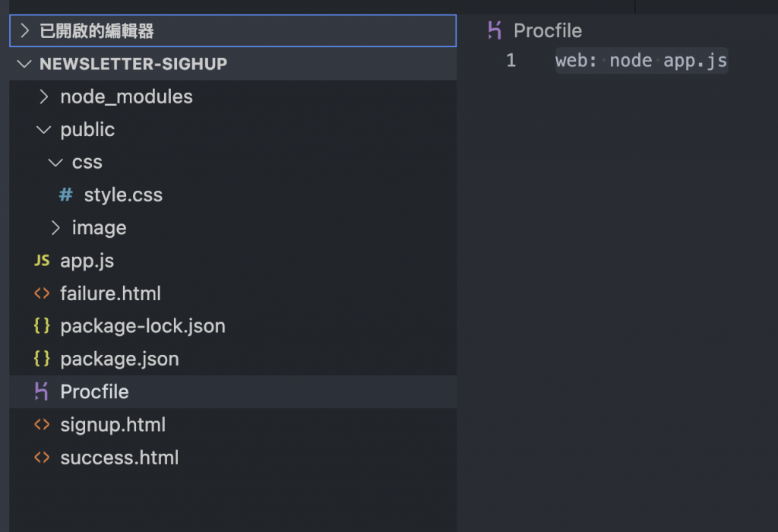The width and height of the screenshot is (778, 532).
Task: Click the HTML icon beside success.html
Action: click(x=42, y=458)
